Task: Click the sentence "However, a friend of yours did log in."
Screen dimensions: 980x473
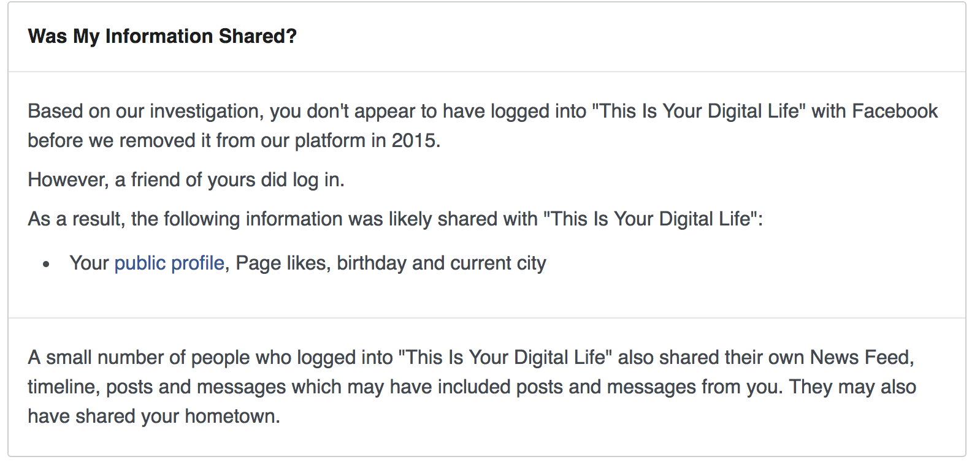Action: coord(186,180)
